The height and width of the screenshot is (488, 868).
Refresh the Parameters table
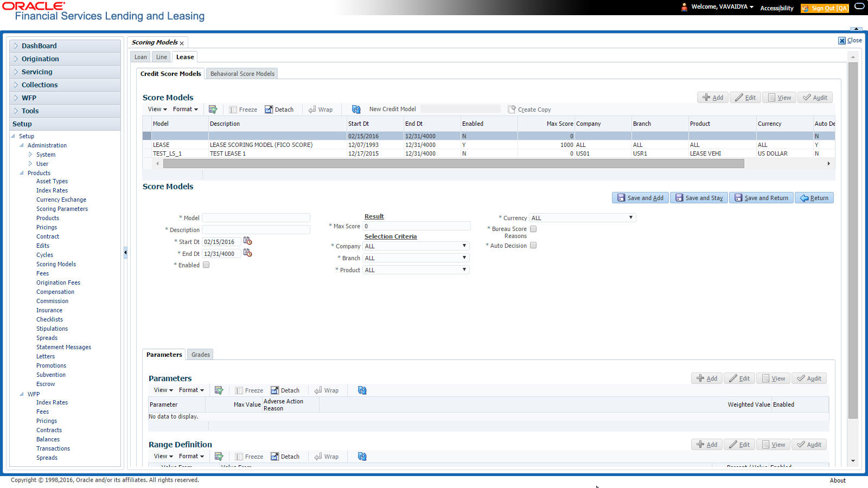coord(362,390)
